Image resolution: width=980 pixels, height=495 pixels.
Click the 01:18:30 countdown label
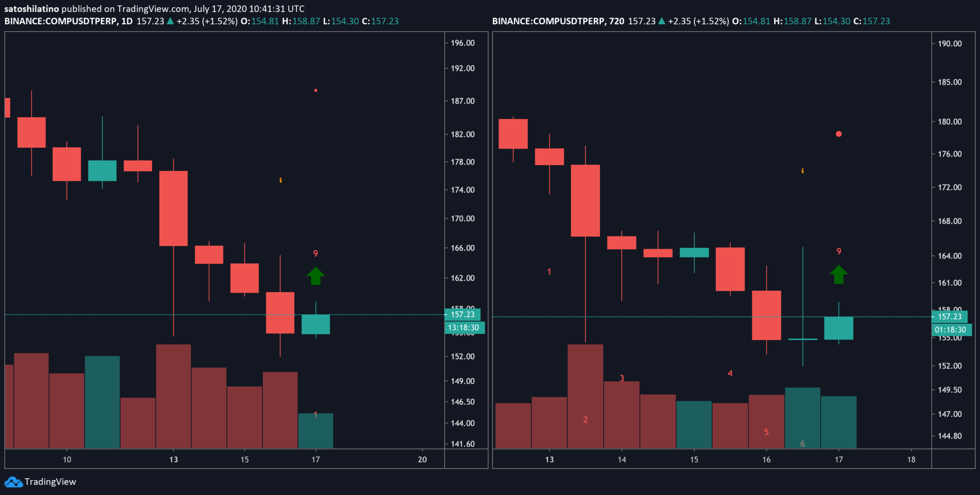pyautogui.click(x=951, y=330)
